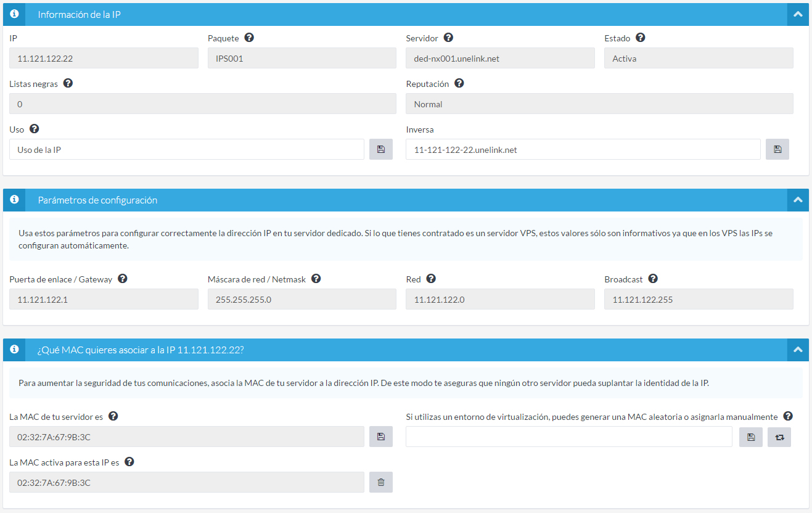Open help for Máscara de red / Netmask

pyautogui.click(x=316, y=279)
